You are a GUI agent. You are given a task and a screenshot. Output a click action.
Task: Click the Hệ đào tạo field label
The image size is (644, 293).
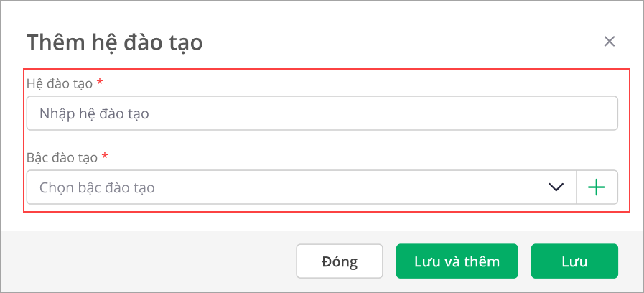[60, 83]
